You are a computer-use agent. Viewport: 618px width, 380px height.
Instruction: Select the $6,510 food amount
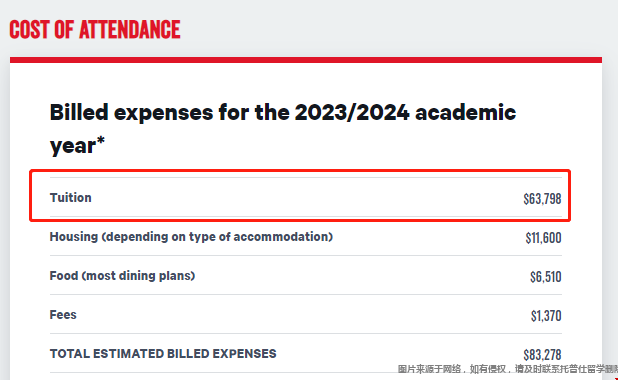tap(545, 277)
